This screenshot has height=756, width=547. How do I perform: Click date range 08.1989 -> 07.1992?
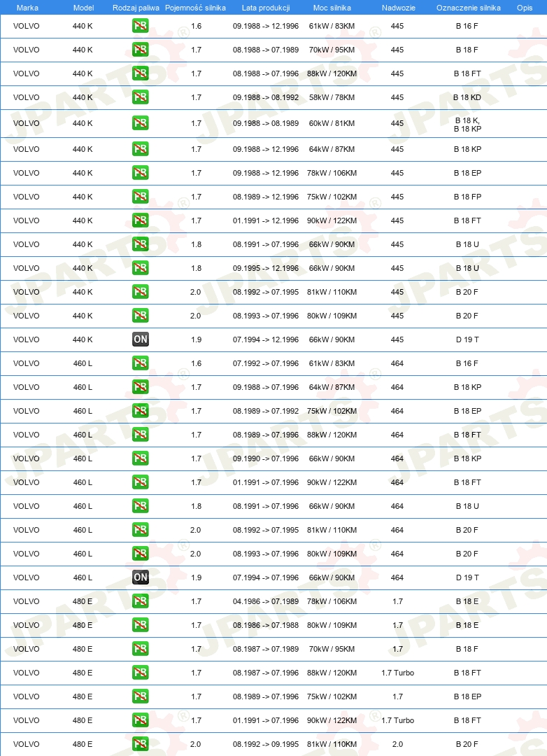point(266,411)
